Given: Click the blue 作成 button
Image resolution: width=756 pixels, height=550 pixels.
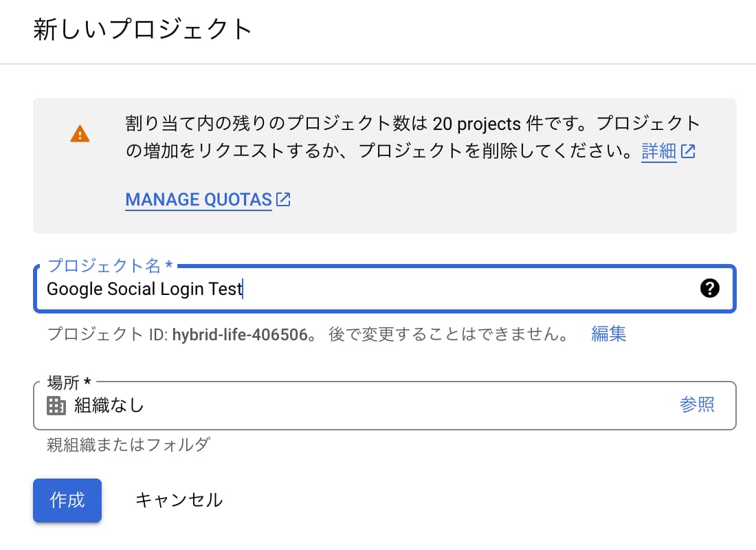Looking at the screenshot, I should click(x=67, y=500).
